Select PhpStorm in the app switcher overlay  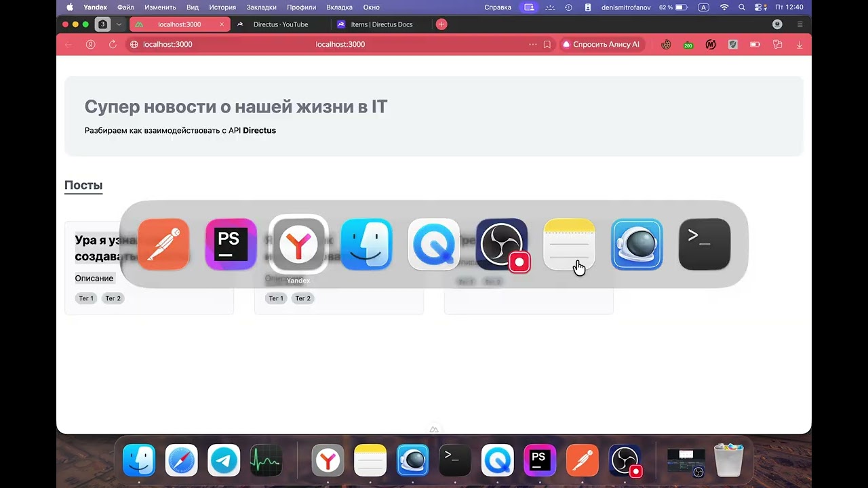pos(231,244)
